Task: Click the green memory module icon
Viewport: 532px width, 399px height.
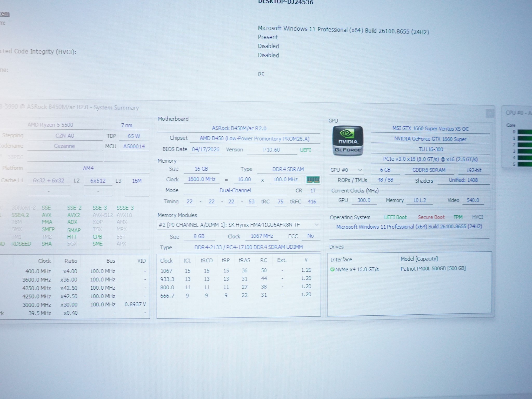Action: point(313,180)
